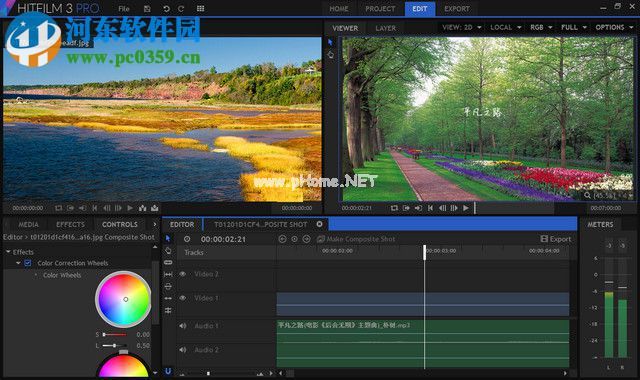Image resolution: width=640 pixels, height=380 pixels.
Task: Click the upper color wheel picker
Action: pyautogui.click(x=123, y=299)
